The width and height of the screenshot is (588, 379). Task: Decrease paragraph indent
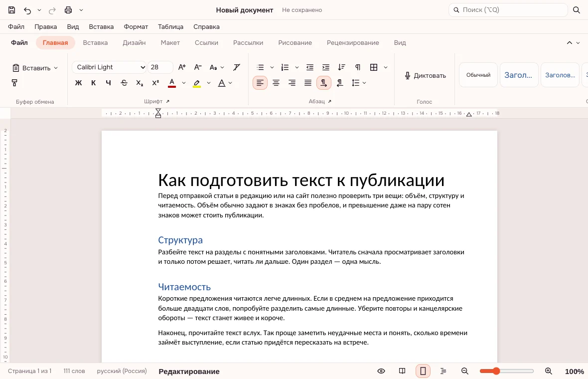click(310, 67)
